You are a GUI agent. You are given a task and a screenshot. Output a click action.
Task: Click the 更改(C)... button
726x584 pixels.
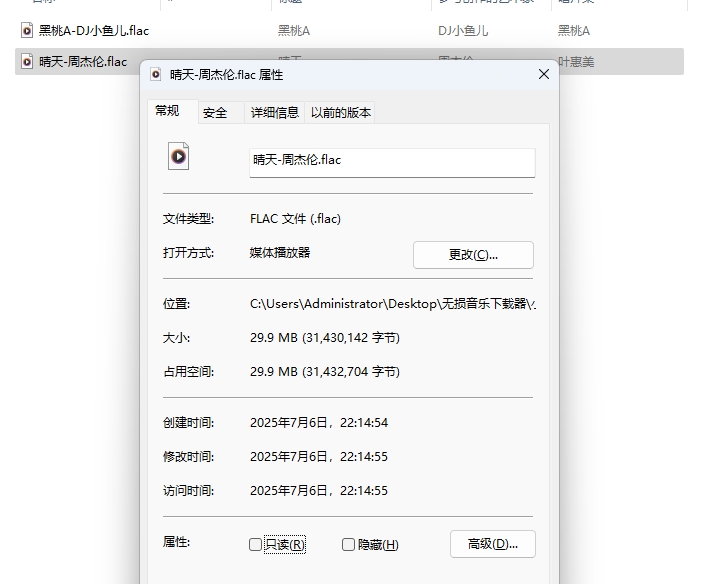point(473,255)
